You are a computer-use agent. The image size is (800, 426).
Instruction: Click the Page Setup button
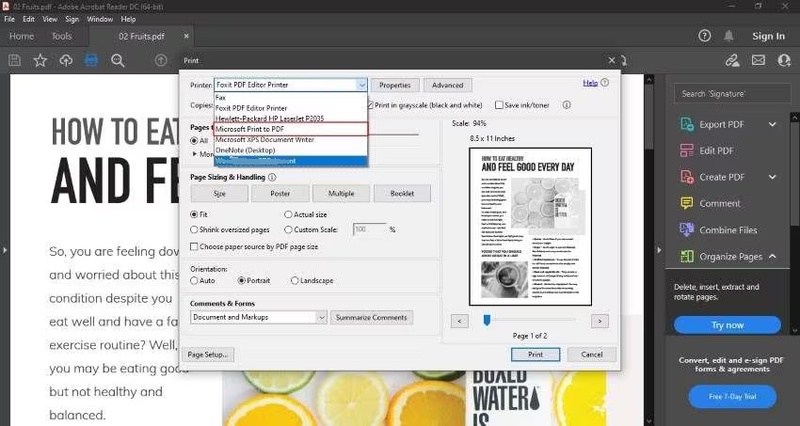pyautogui.click(x=210, y=354)
